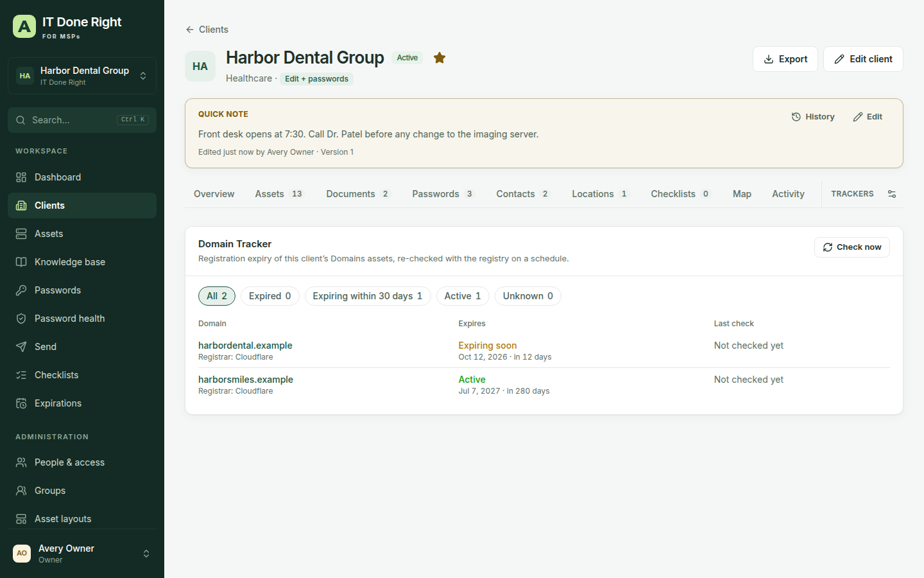The image size is (924, 578).
Task: Toggle the favorite star for Harbor Dental Group
Action: 440,58
